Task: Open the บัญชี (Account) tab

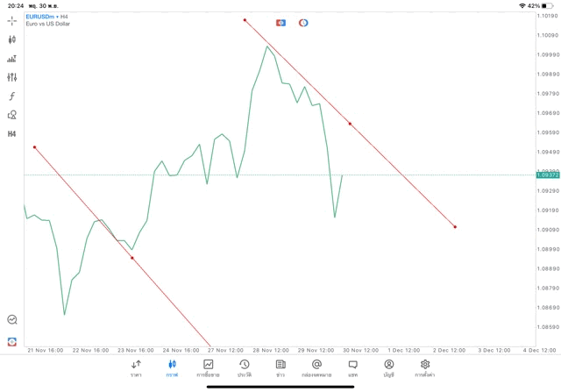Action: tap(388, 367)
